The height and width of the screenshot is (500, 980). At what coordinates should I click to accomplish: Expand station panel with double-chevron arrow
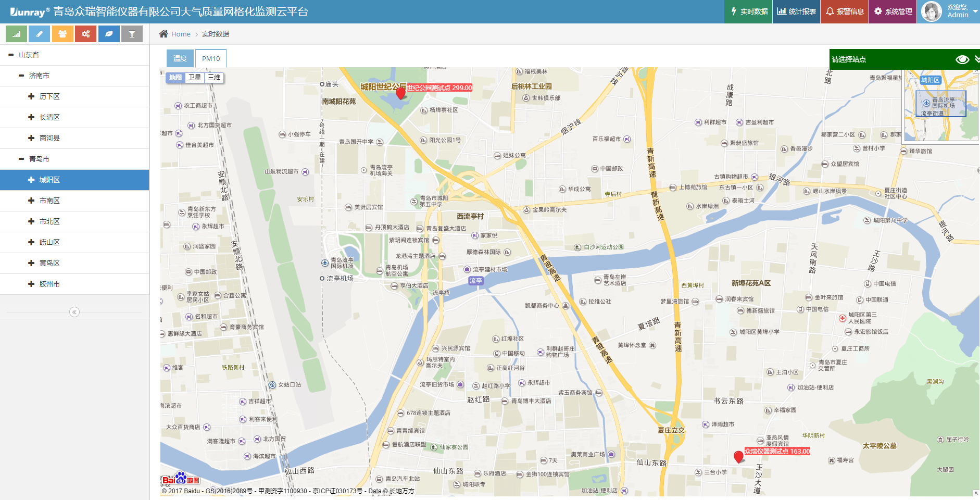click(x=977, y=59)
